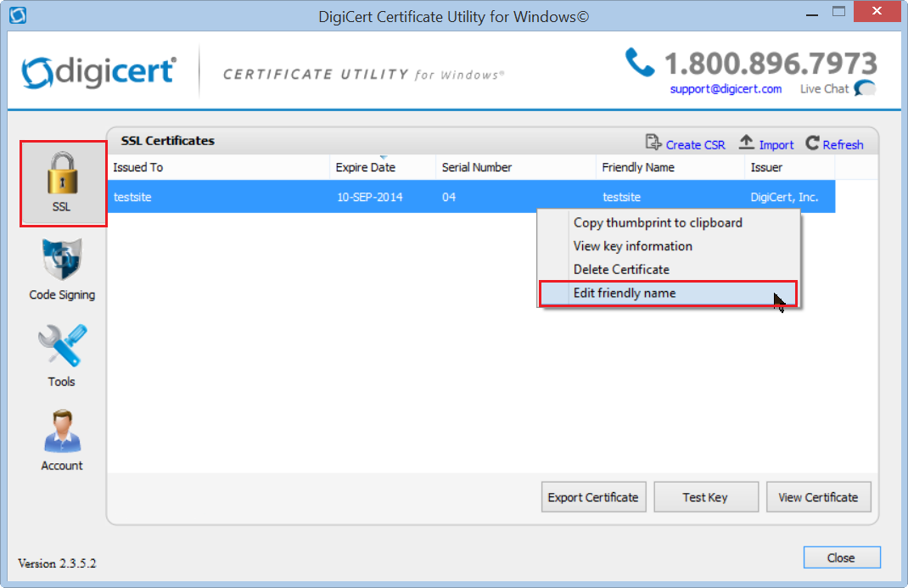Screen dimensions: 908x588
Task: Click the DigiCert logo in header
Action: pos(98,73)
